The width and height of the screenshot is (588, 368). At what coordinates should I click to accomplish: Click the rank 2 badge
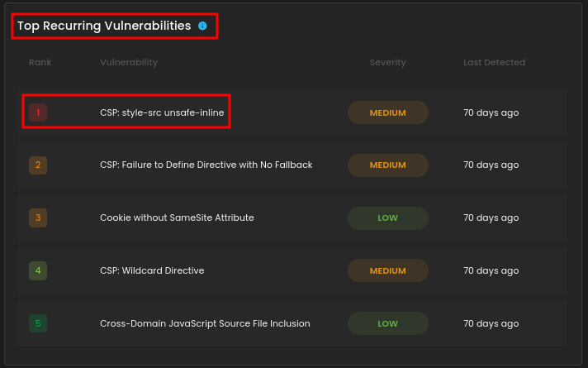(38, 165)
